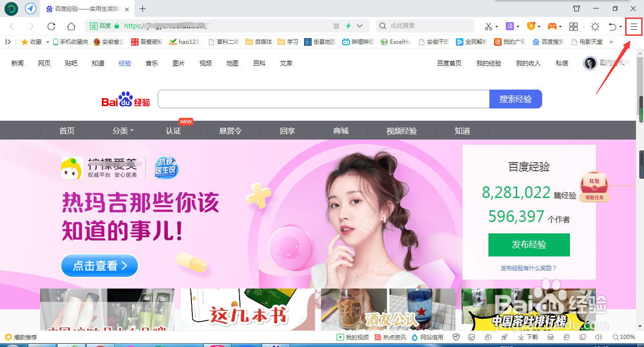Expand the translate tool dropdown arrow
The image size is (644, 347).
pyautogui.click(x=518, y=27)
